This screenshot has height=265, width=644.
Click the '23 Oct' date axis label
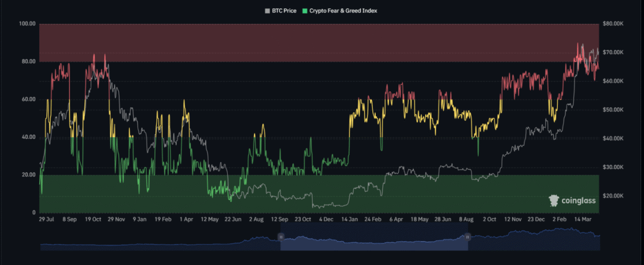303,219
